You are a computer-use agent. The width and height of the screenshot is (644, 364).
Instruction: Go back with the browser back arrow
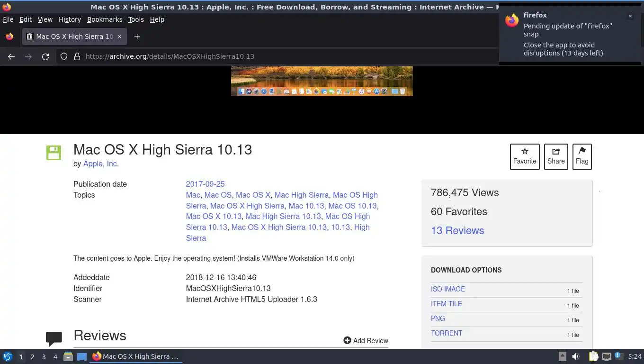tap(11, 56)
